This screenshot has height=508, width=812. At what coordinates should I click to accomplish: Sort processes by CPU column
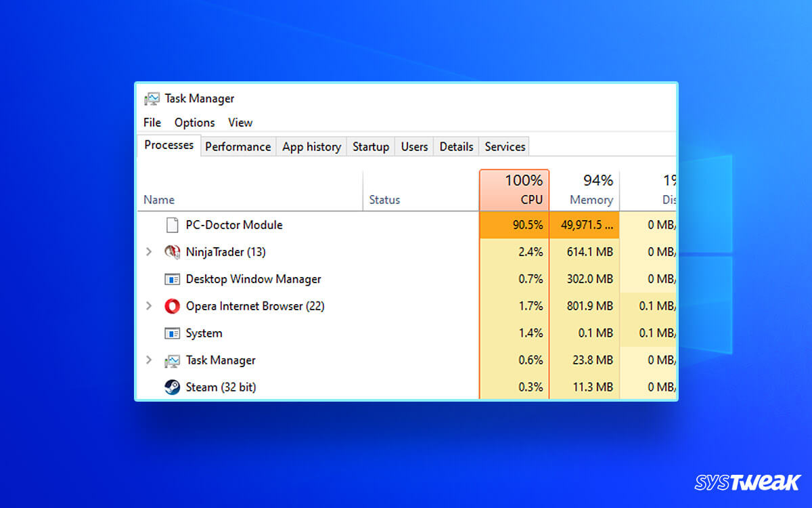click(x=514, y=190)
